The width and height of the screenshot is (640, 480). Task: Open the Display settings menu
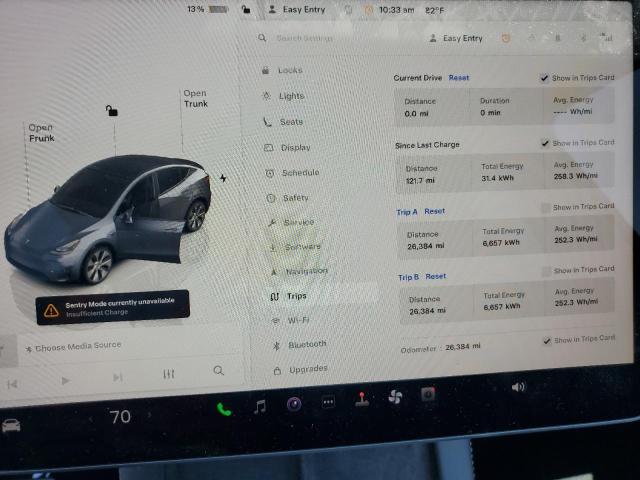pos(287,147)
